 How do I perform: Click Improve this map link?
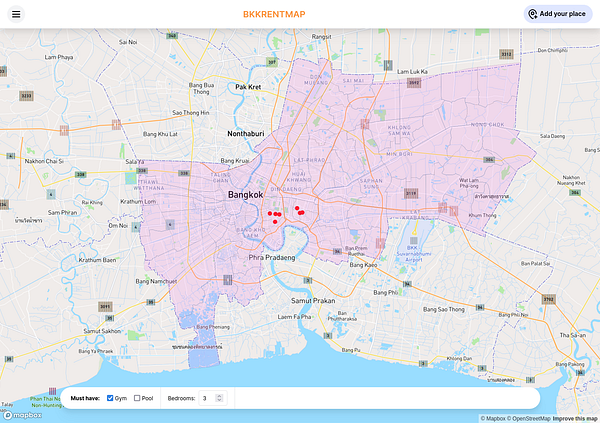[575, 418]
